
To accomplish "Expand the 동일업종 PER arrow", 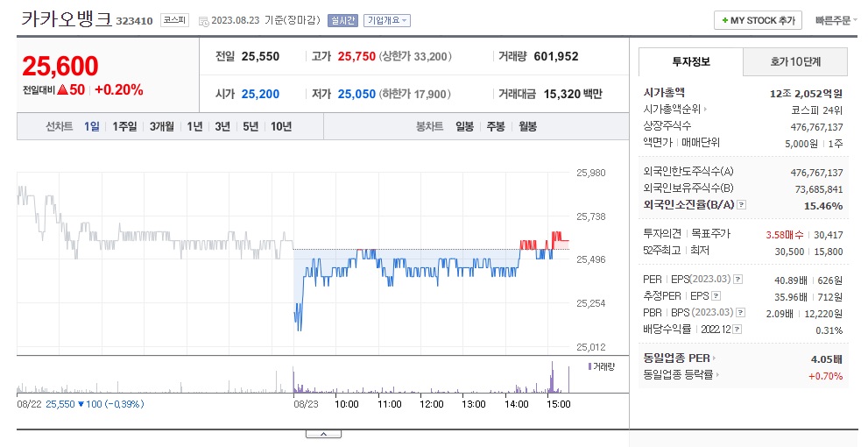I will (x=715, y=358).
